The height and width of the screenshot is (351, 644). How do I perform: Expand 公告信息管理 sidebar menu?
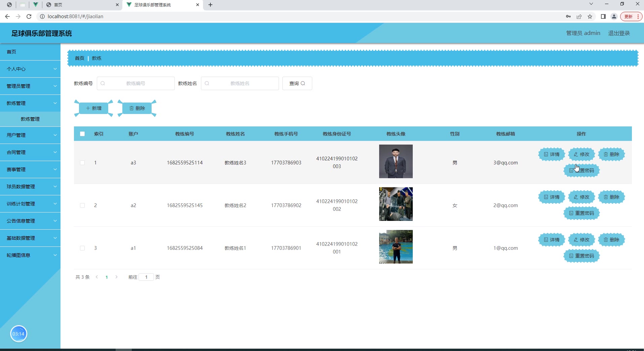pos(30,221)
